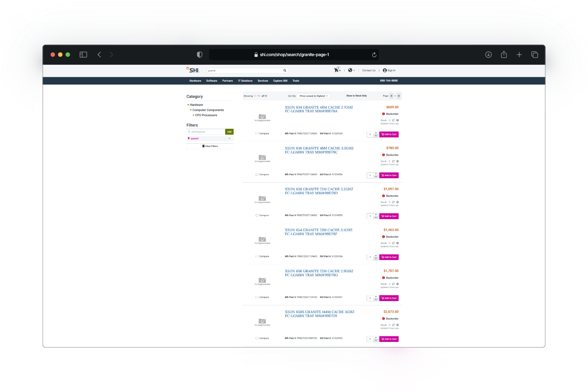Screen dimensions: 588x392
Task: Check Compare for XEON 658X GRANITE
Action: coord(257,338)
